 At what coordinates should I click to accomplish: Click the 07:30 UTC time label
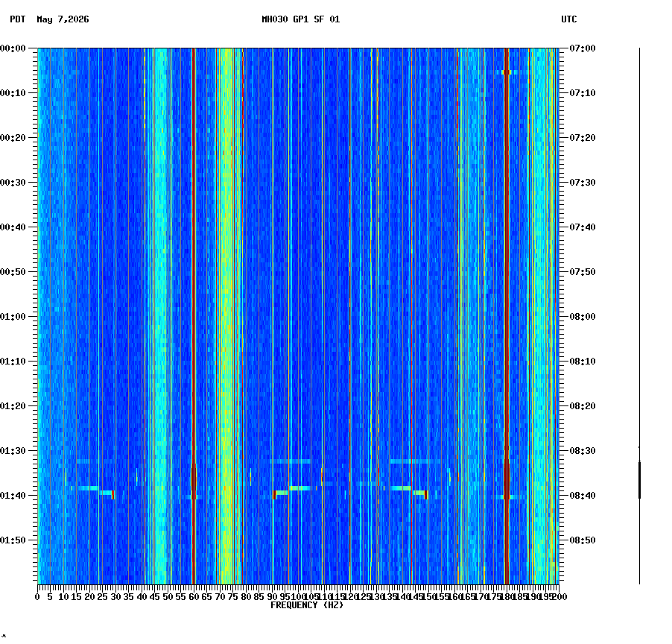[x=583, y=183]
